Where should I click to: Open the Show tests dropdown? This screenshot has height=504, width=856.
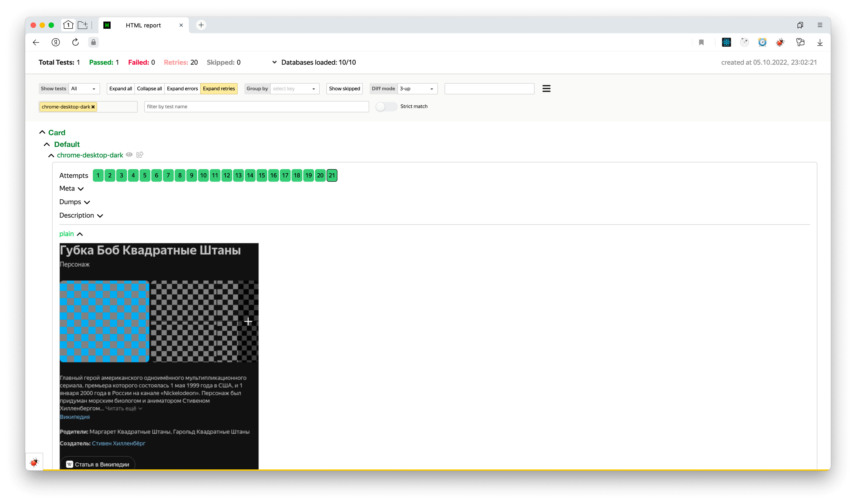click(x=84, y=89)
